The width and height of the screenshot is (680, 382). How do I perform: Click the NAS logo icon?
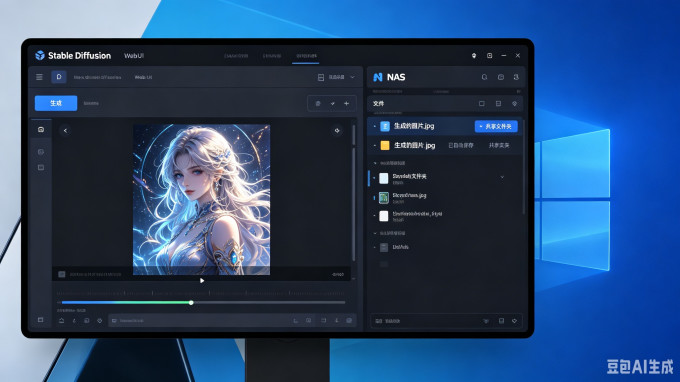point(378,77)
